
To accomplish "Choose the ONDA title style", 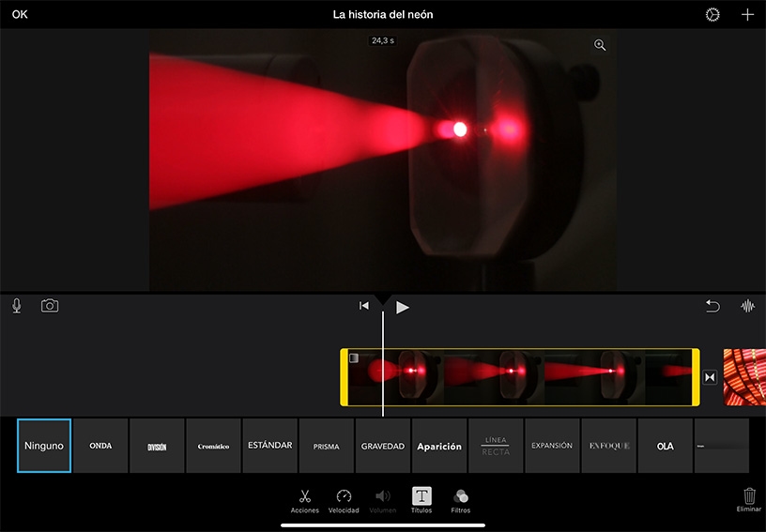I will tap(100, 446).
